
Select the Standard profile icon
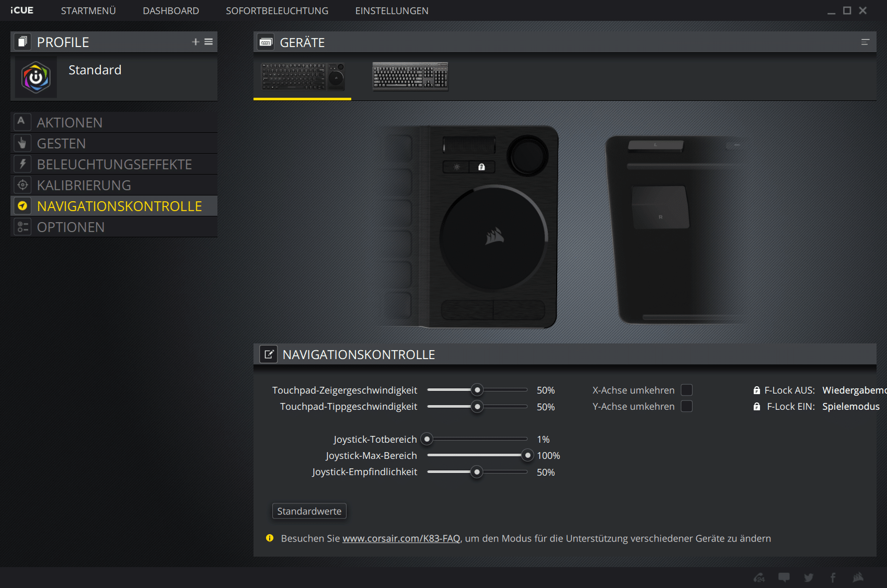(x=36, y=77)
